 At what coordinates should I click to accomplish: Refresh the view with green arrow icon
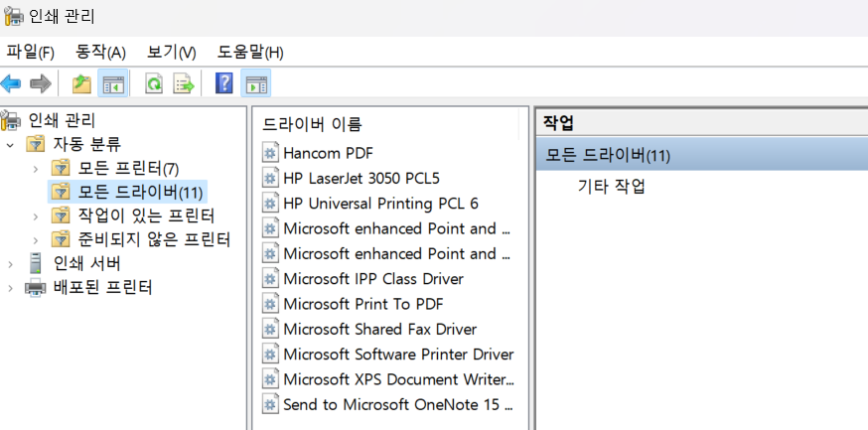(x=154, y=84)
